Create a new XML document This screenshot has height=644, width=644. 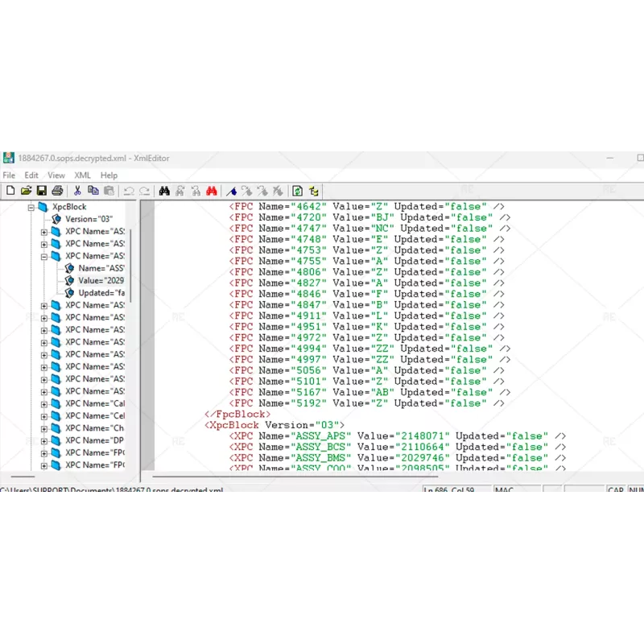[11, 190]
